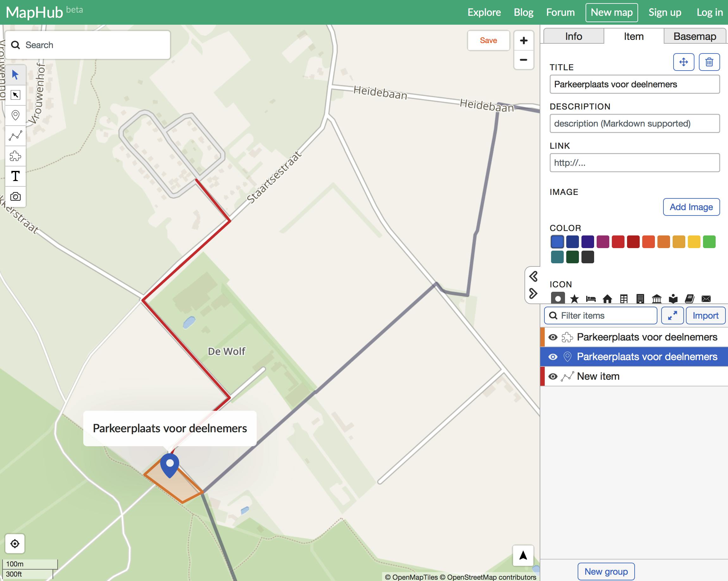
Task: Choose the marker placement tool
Action: pyautogui.click(x=16, y=115)
